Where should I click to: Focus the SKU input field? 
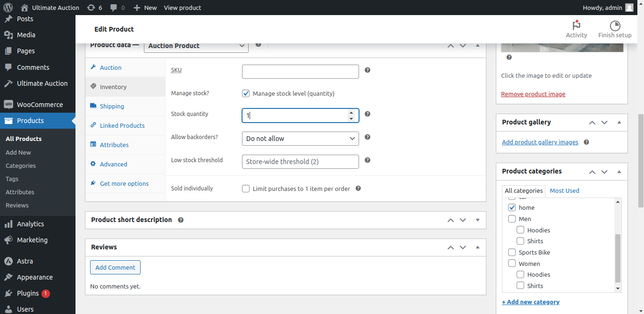click(301, 72)
